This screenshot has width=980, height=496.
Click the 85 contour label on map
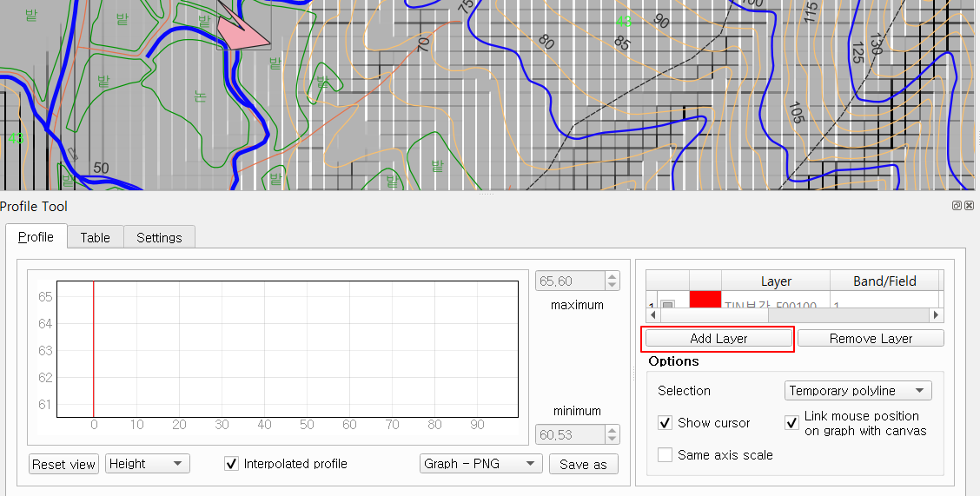click(x=622, y=43)
